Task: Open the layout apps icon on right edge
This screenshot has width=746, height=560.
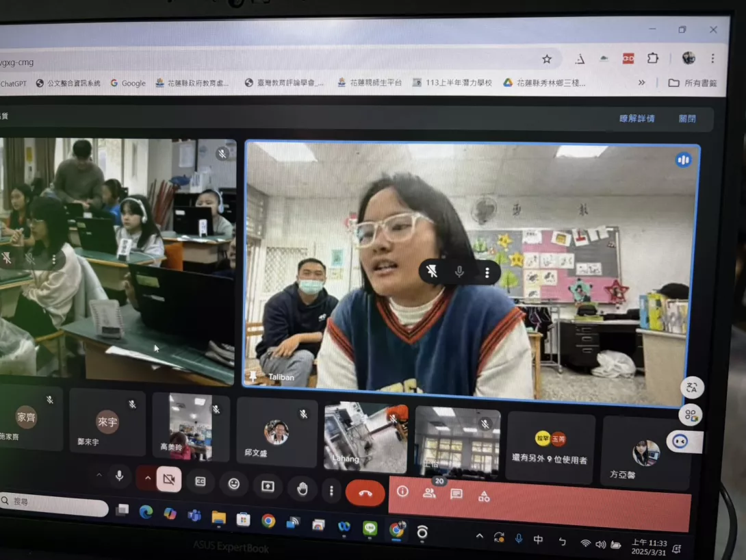Action: pos(691,415)
